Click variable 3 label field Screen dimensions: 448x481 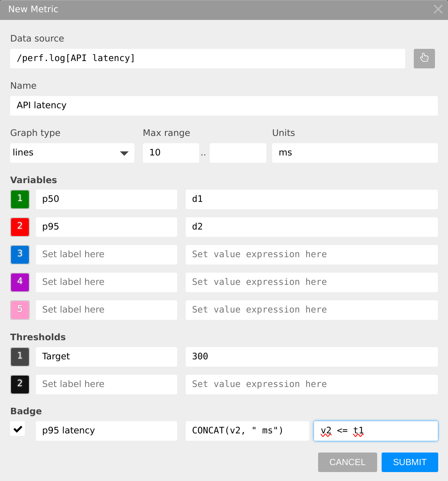[106, 255]
